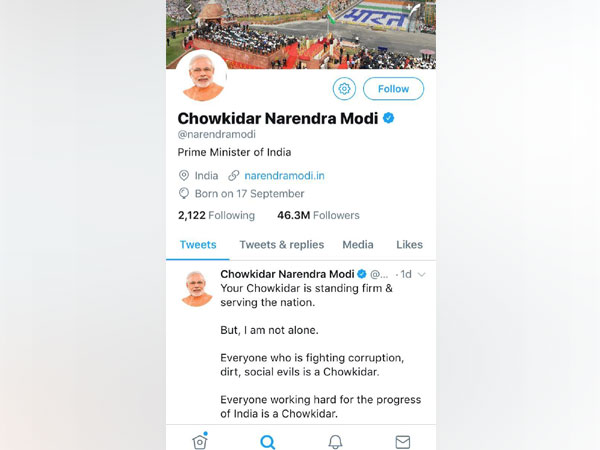Image resolution: width=600 pixels, height=450 pixels.
Task: Click the birthday balloon icon
Action: [x=184, y=194]
